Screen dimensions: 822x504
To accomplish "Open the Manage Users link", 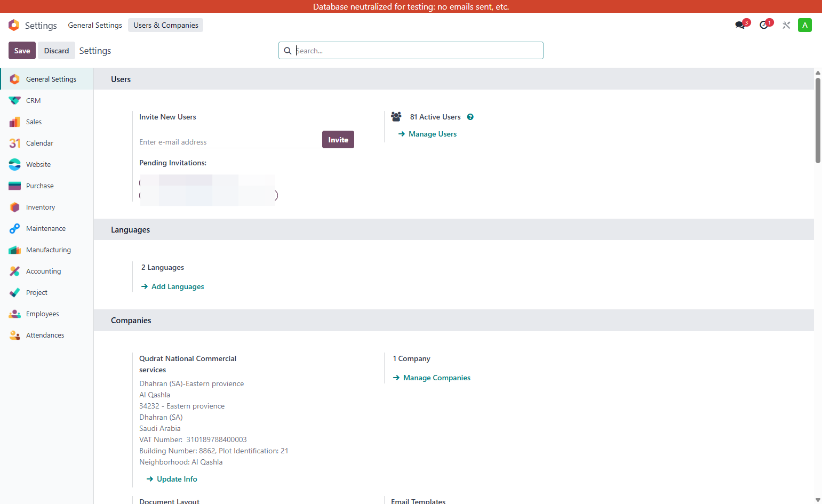I will pos(427,134).
